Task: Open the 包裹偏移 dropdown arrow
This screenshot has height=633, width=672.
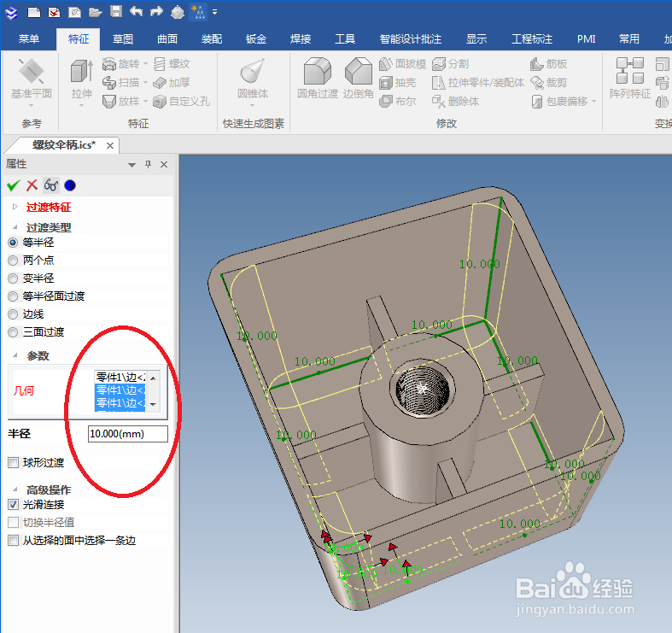Action: point(593,101)
